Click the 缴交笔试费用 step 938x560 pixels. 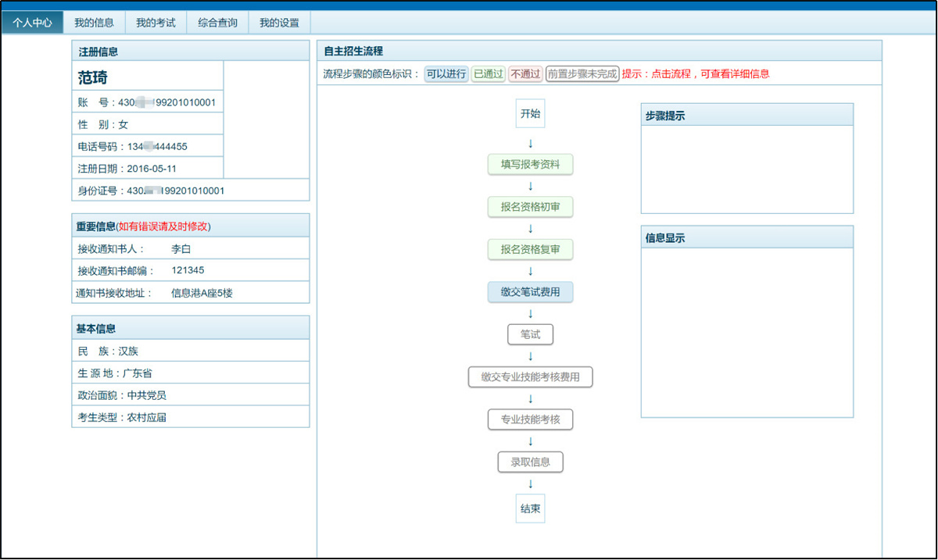click(530, 292)
